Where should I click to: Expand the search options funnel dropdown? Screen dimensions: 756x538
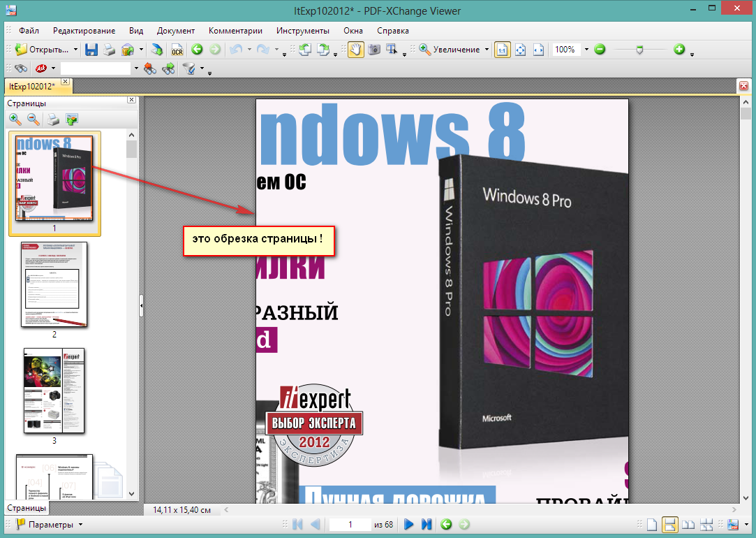pyautogui.click(x=202, y=68)
